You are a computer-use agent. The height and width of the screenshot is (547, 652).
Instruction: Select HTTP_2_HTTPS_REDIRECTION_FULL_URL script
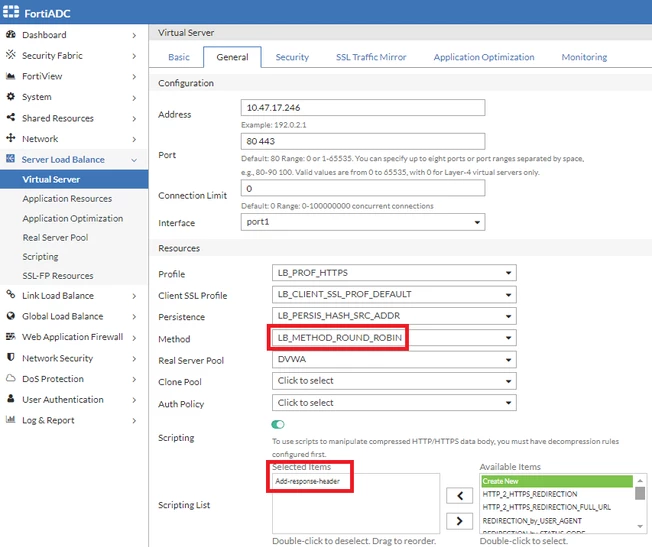[546, 507]
